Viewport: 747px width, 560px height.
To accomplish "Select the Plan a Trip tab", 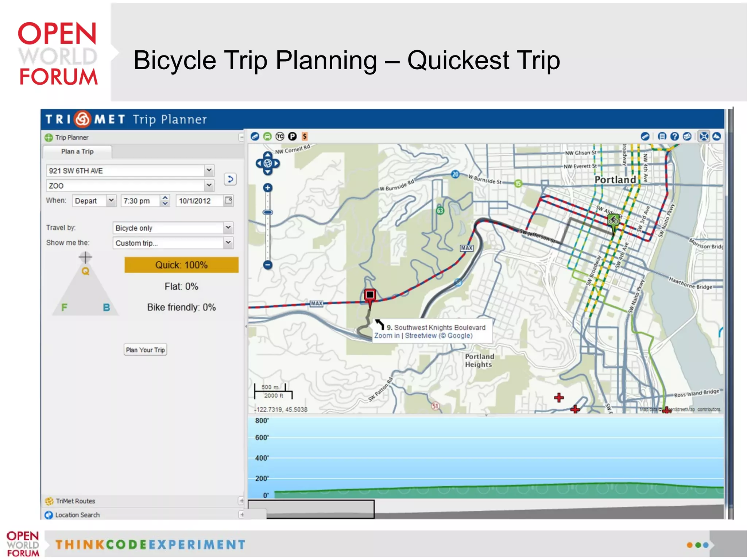I will (x=77, y=151).
